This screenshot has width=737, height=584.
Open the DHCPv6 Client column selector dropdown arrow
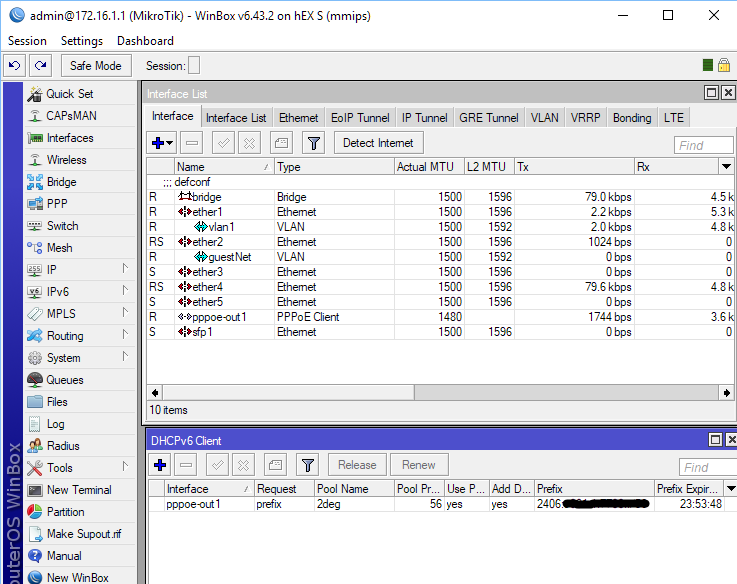click(x=731, y=489)
